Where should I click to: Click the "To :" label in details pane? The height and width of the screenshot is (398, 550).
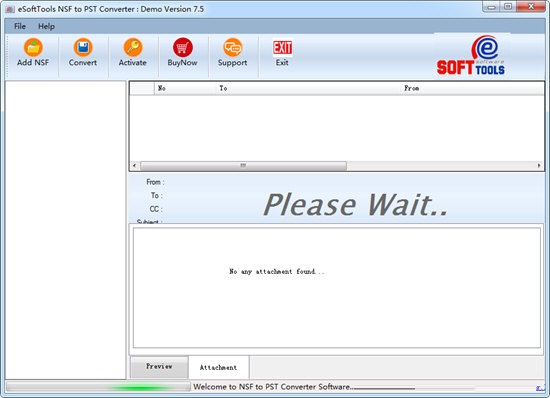click(157, 195)
